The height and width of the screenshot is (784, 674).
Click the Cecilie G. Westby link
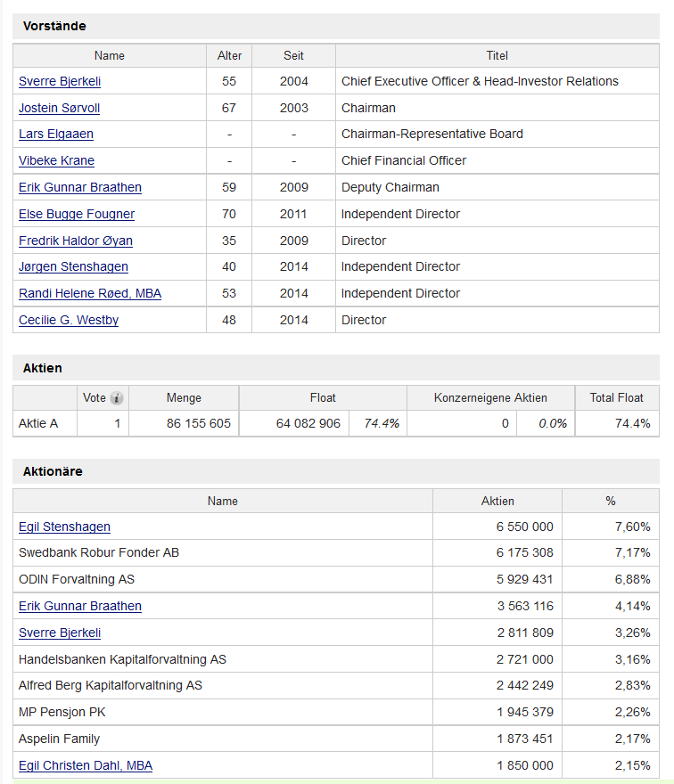69,320
